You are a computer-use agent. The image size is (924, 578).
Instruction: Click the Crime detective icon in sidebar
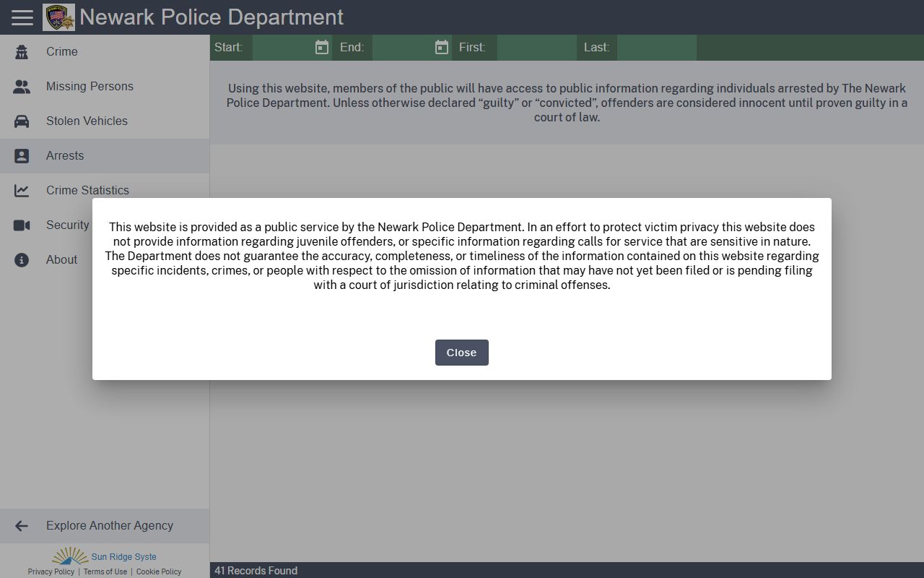[22, 52]
